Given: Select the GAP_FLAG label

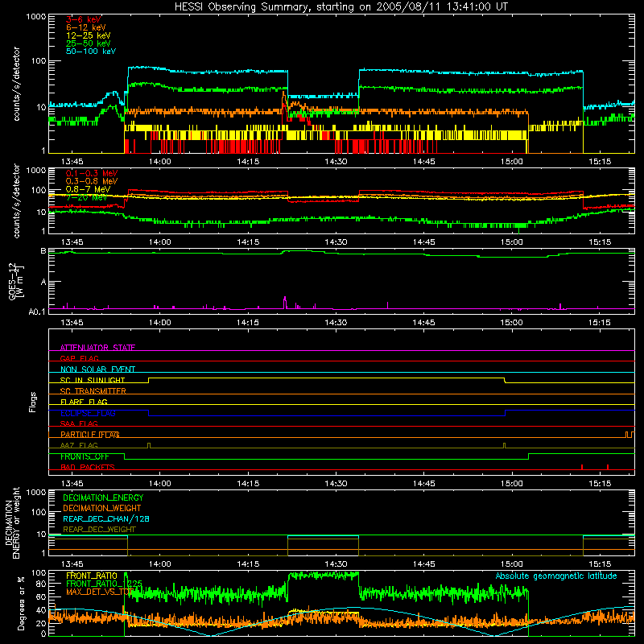Looking at the screenshot, I should pyautogui.click(x=79, y=358).
